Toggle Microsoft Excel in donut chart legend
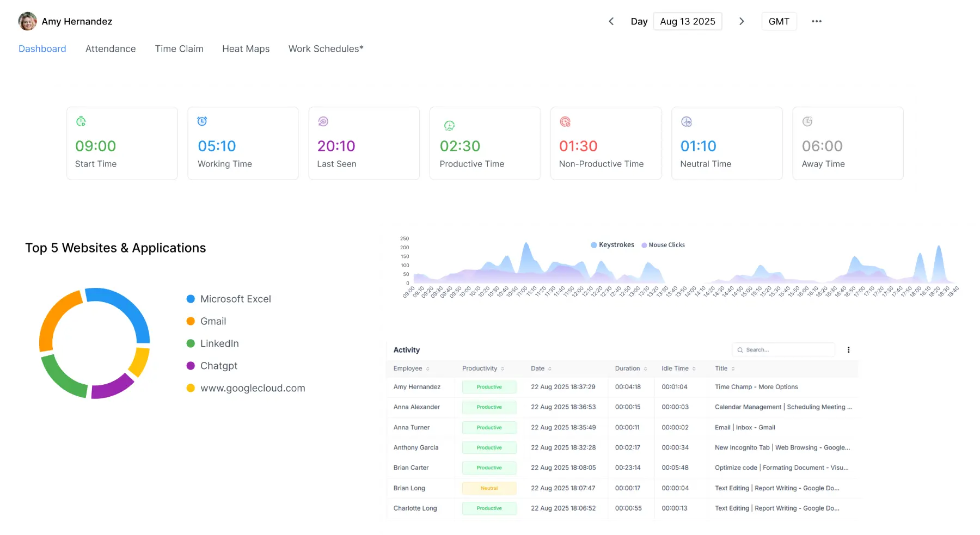 pos(229,299)
